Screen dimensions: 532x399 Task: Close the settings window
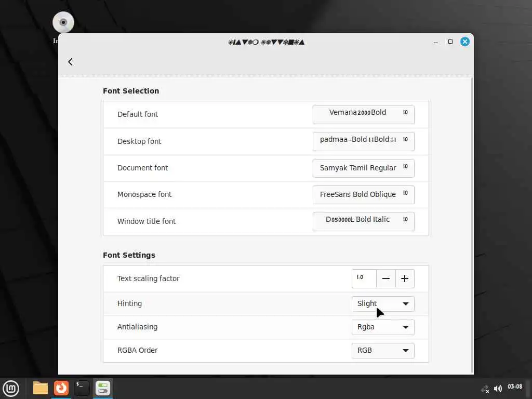465,42
